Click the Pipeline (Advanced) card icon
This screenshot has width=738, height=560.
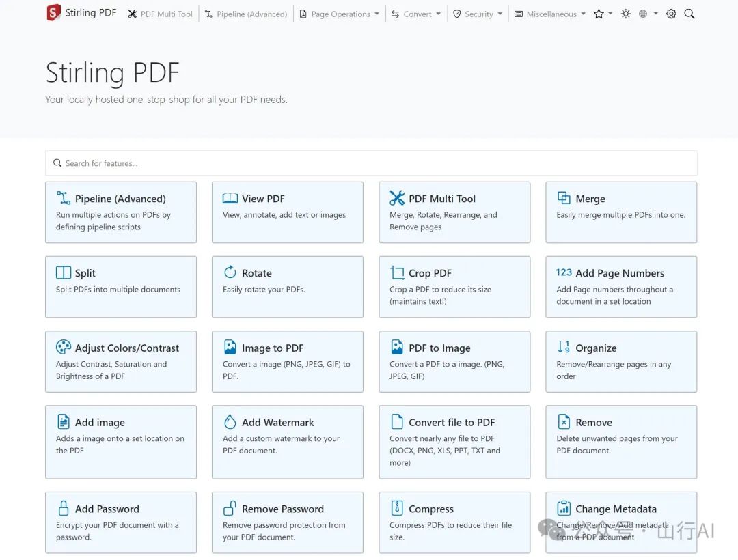coord(63,198)
